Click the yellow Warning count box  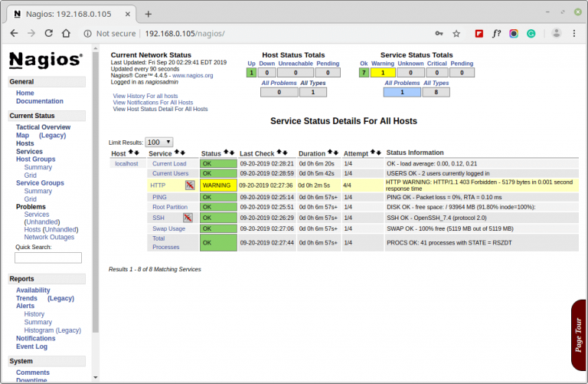pyautogui.click(x=383, y=73)
